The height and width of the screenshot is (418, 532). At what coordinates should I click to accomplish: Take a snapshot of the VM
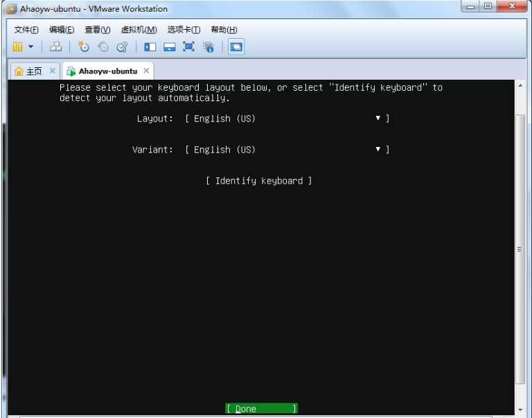click(84, 46)
